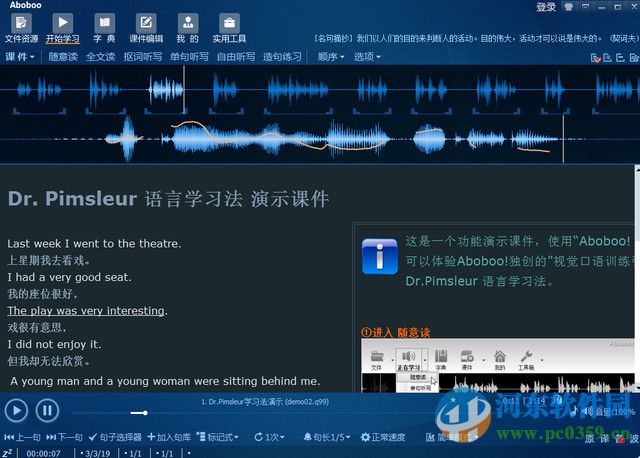This screenshot has height=458, width=640.
Task: Click the heading Dr. Pimsleur 语言学习法 演示课件
Action: coord(169,198)
